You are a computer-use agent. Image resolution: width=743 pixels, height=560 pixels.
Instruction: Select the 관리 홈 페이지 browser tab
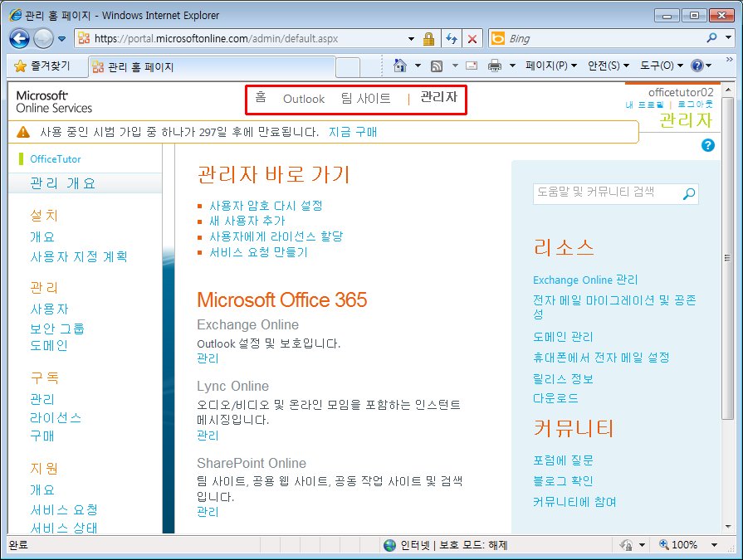point(212,66)
